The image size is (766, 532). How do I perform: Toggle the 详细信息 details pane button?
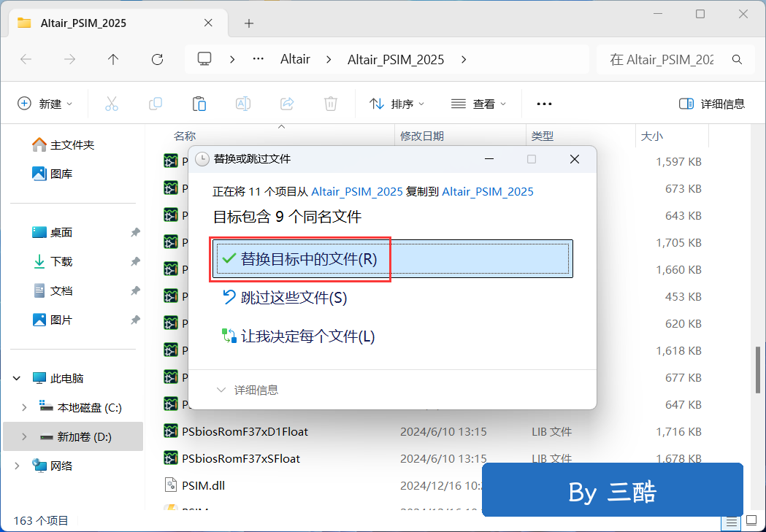[x=712, y=104]
